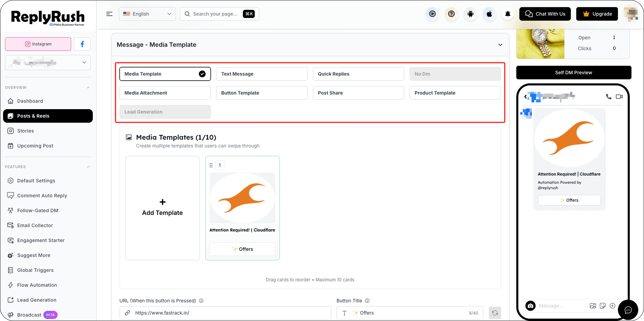Click the Upgrade button
The width and height of the screenshot is (644, 321).
(597, 14)
